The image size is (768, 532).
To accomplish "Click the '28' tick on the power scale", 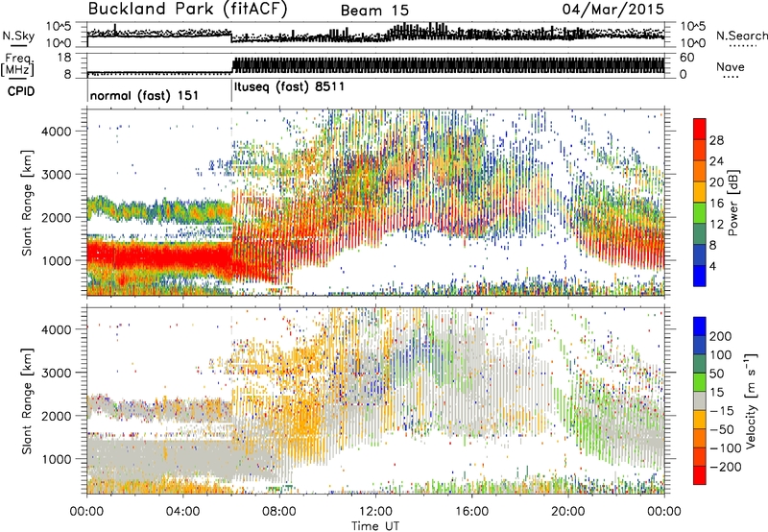I will [716, 140].
